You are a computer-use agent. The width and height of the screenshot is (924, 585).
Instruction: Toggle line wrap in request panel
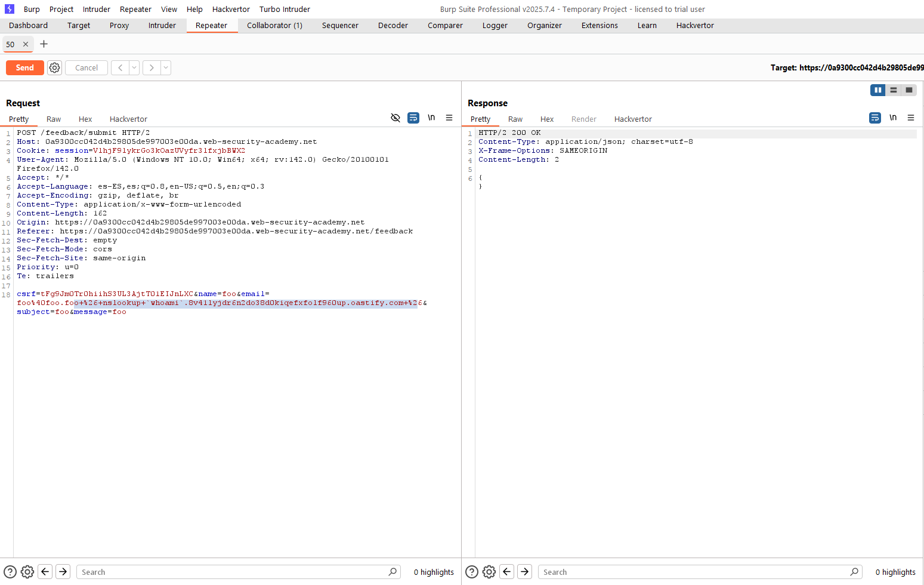point(413,118)
